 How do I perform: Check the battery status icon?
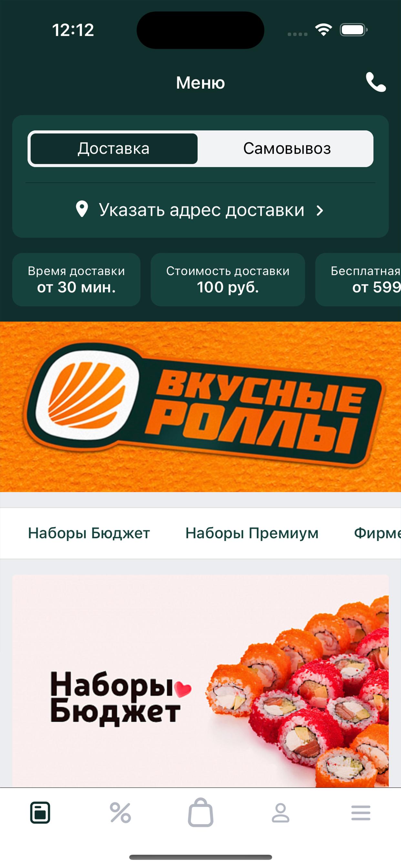(354, 30)
